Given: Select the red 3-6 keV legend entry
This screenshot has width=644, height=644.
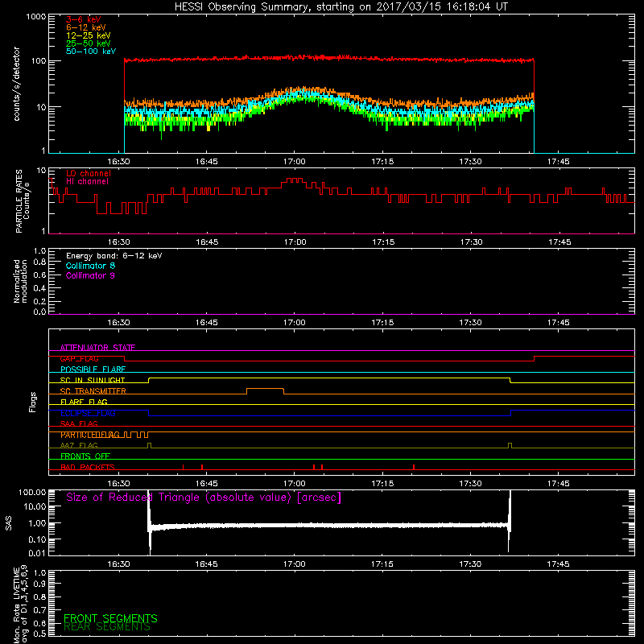Looking at the screenshot, I should pyautogui.click(x=83, y=19).
